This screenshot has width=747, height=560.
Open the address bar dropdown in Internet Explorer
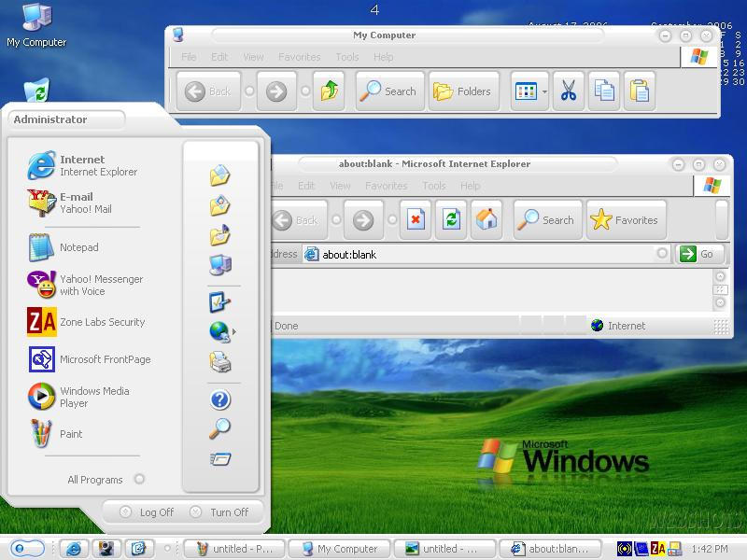pos(662,253)
